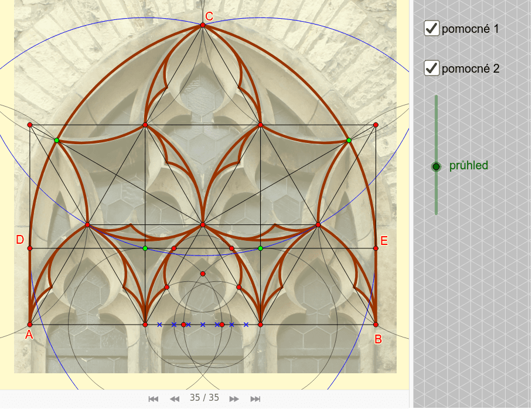Select red point C at the arch apex
Viewport: 532px width, 409px height.
pos(203,25)
